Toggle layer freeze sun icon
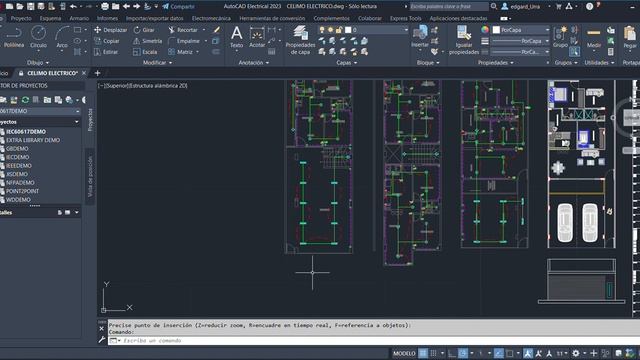640x360 pixels. pyautogui.click(x=331, y=30)
